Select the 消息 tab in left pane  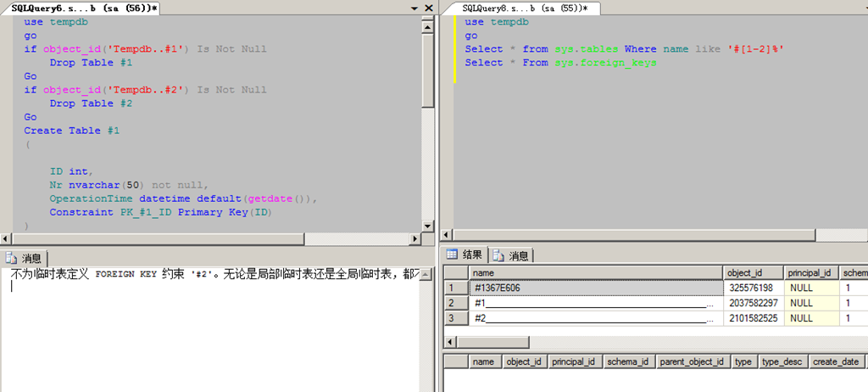click(x=25, y=258)
